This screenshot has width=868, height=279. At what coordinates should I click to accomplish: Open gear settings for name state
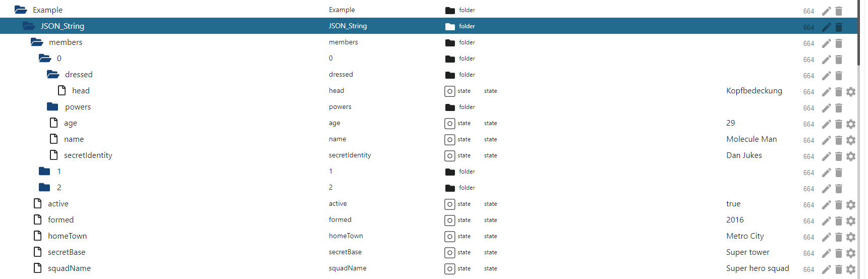pyautogui.click(x=851, y=140)
